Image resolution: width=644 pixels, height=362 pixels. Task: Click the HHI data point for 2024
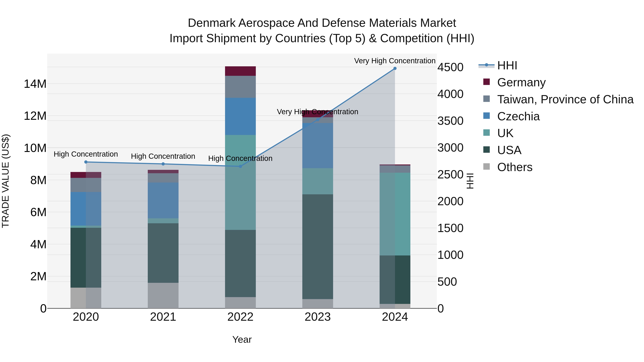(395, 68)
